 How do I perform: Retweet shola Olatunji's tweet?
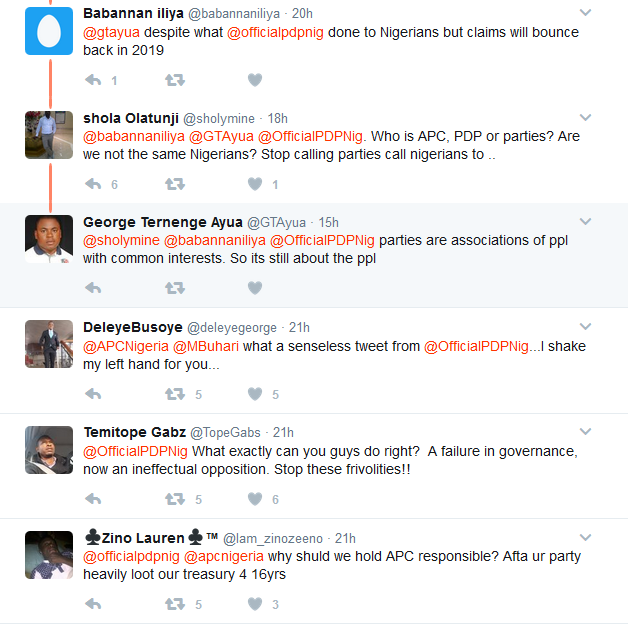(x=174, y=184)
